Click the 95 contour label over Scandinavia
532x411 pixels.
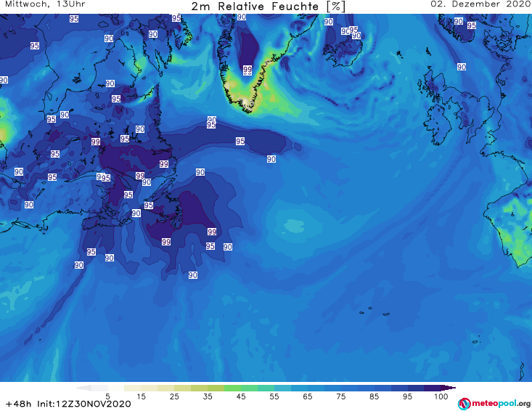pyautogui.click(x=472, y=25)
